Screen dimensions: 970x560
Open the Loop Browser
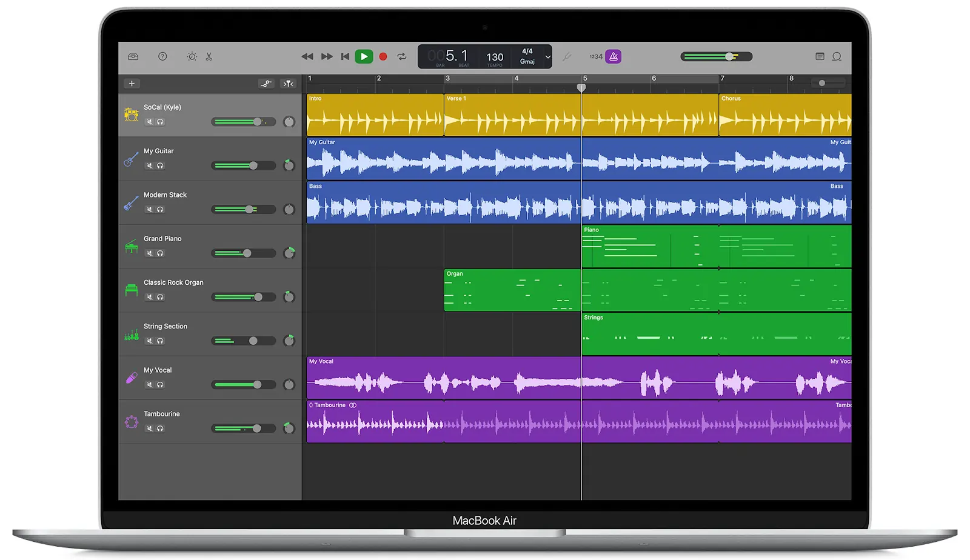(837, 56)
